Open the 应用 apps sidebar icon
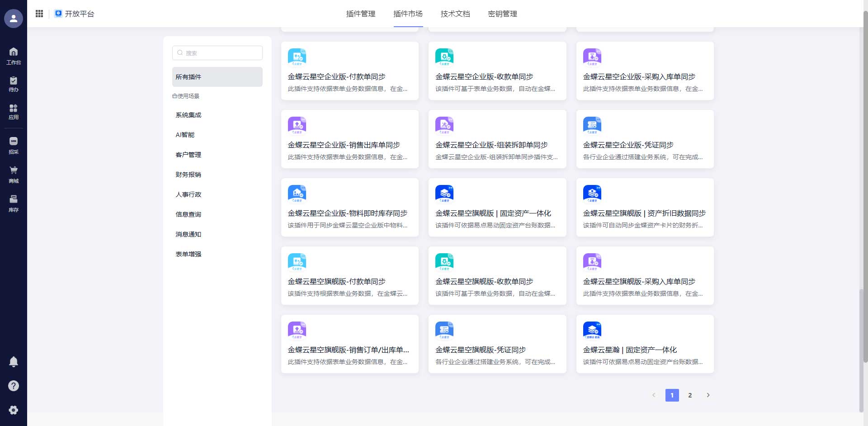The image size is (868, 426). tap(14, 112)
